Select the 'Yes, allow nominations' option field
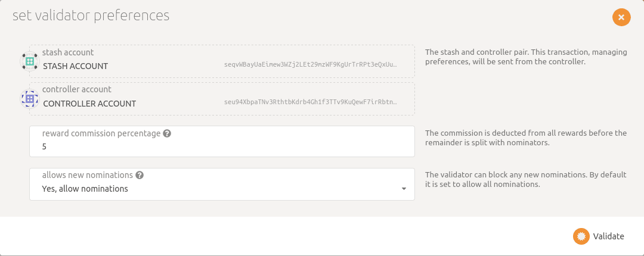 point(222,184)
